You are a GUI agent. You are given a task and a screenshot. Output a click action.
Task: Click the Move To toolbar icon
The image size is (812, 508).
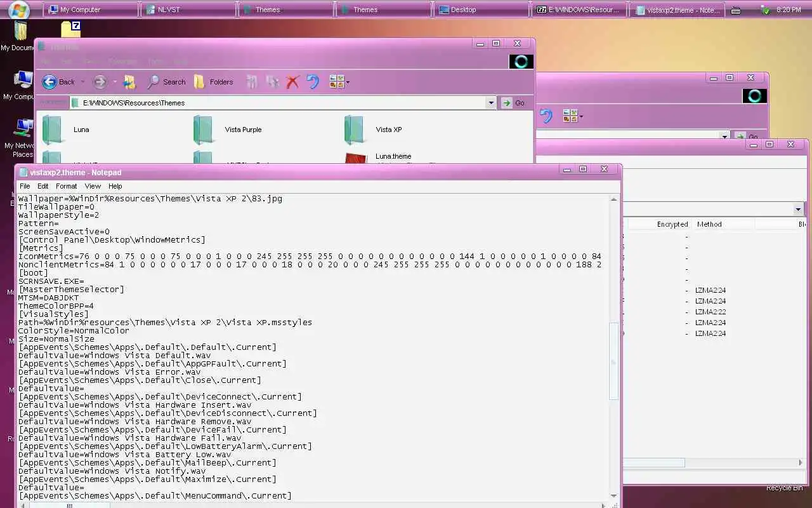pos(252,82)
